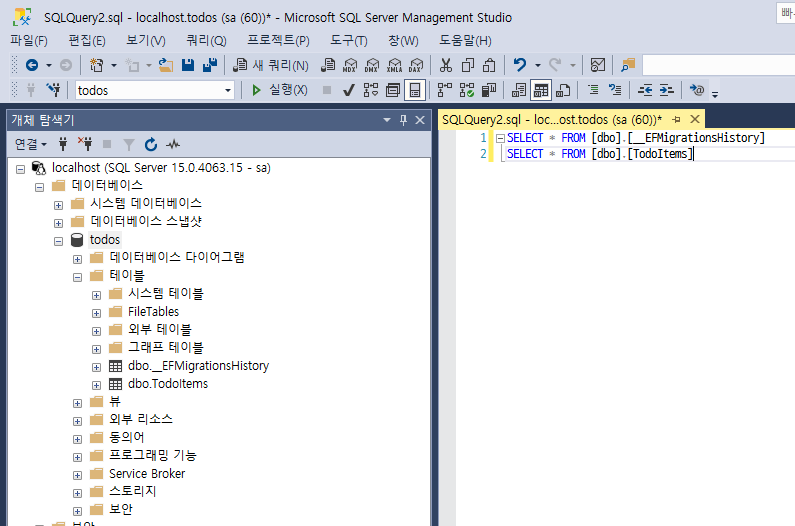Open the 쿼리(Q) menu
Screen dimensions: 795x526
[x=206, y=40]
